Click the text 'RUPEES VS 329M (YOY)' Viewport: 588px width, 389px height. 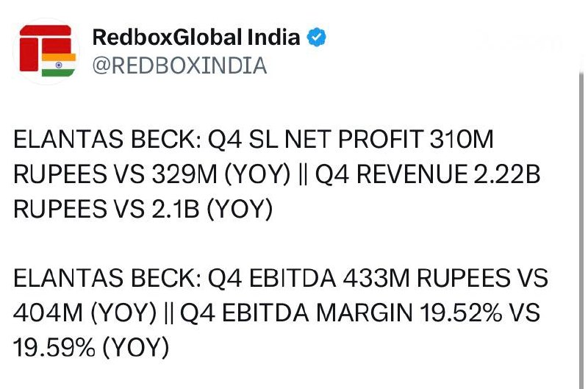pyautogui.click(x=152, y=174)
